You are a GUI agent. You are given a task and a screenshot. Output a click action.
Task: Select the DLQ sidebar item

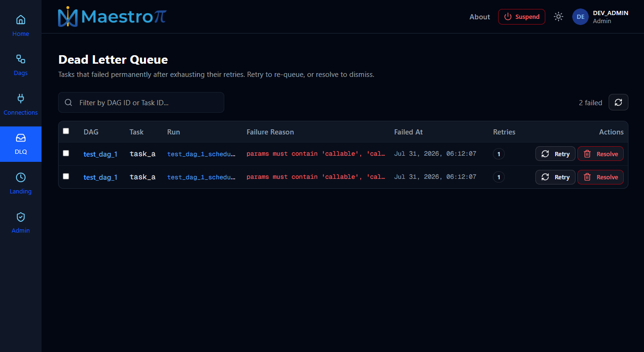pos(21,144)
